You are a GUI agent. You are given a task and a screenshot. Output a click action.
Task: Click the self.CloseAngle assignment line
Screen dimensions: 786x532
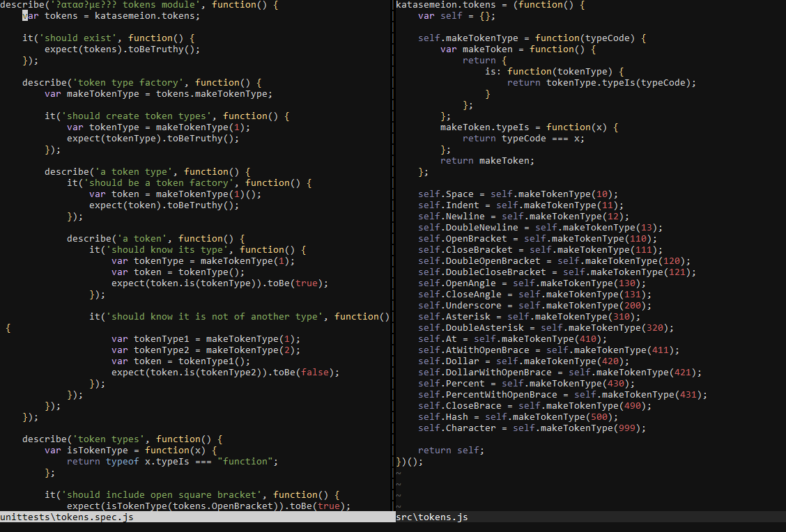coord(535,294)
